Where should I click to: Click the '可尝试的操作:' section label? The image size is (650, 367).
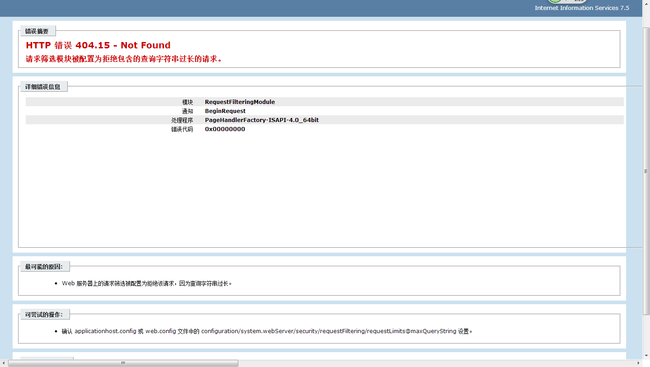[x=44, y=315]
